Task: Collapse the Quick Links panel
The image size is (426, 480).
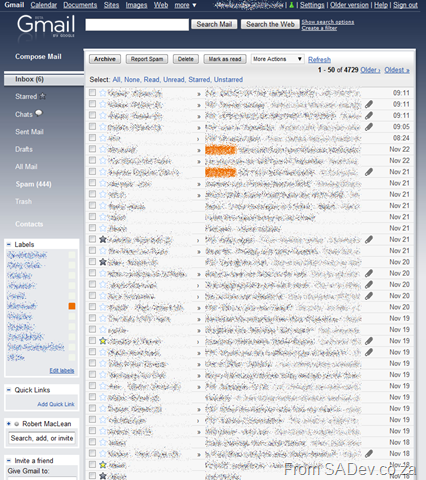Action: pos(9,390)
